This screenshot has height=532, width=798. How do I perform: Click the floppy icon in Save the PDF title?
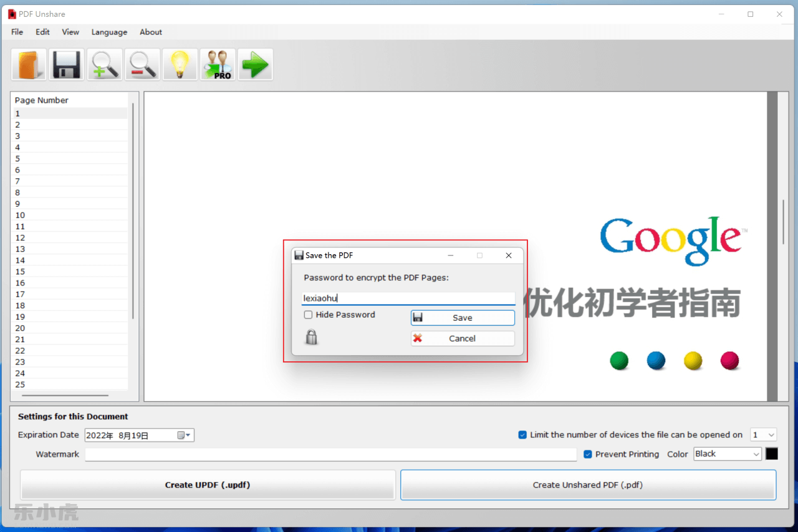tap(299, 255)
